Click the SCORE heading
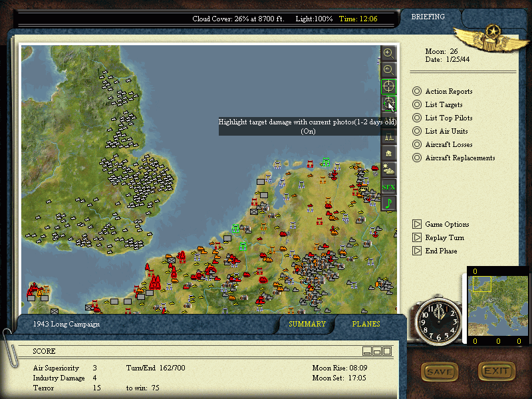The width and height of the screenshot is (532, 399). (44, 351)
